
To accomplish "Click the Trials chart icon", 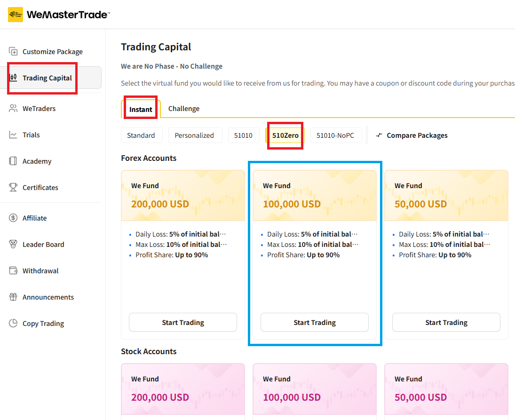I will coord(13,135).
